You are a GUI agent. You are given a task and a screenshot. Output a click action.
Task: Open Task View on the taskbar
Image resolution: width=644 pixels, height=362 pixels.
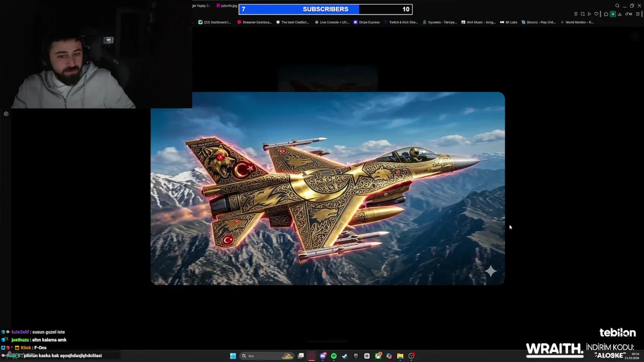[301, 356]
